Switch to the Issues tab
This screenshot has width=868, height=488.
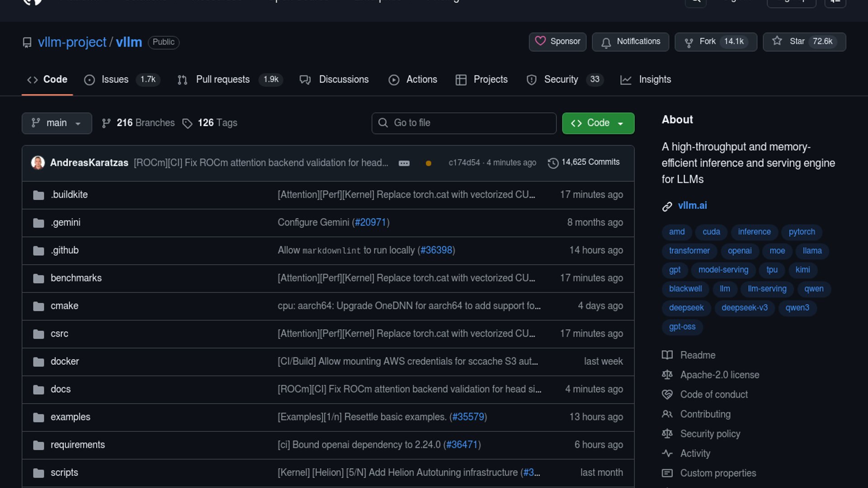point(115,80)
